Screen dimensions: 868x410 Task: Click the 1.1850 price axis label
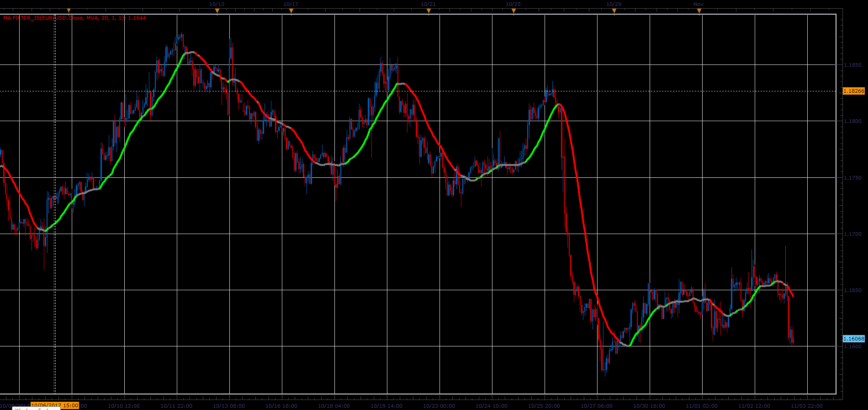coord(852,65)
